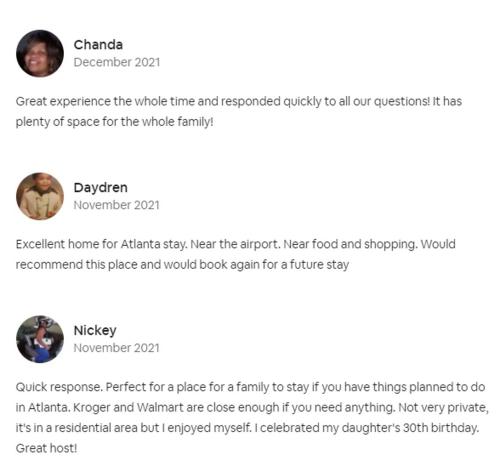Click the reviewer name Chanda

98,45
